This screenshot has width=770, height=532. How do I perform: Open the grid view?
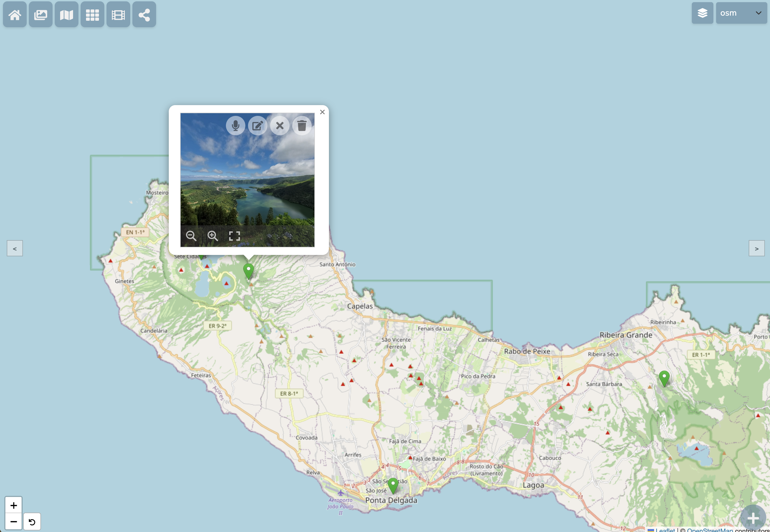pos(92,14)
